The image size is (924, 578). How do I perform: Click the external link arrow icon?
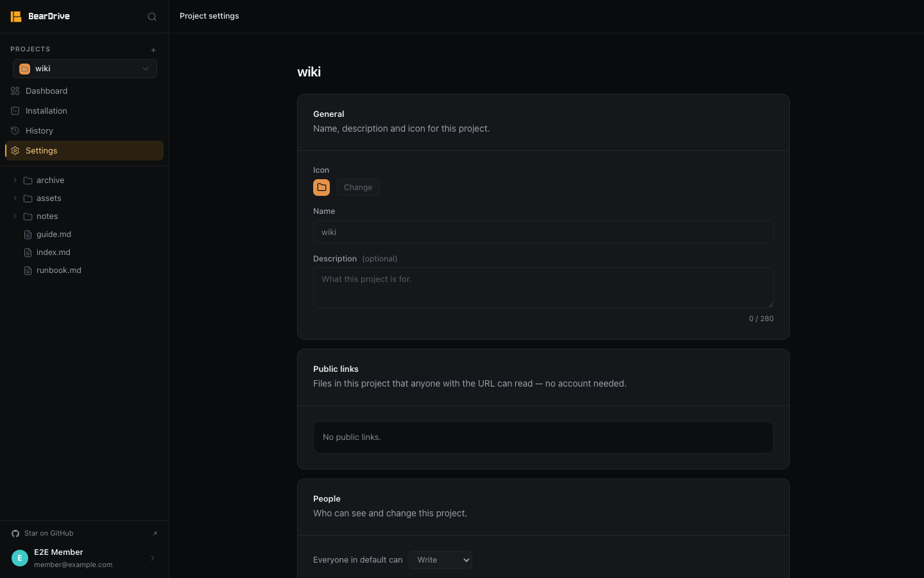click(155, 534)
